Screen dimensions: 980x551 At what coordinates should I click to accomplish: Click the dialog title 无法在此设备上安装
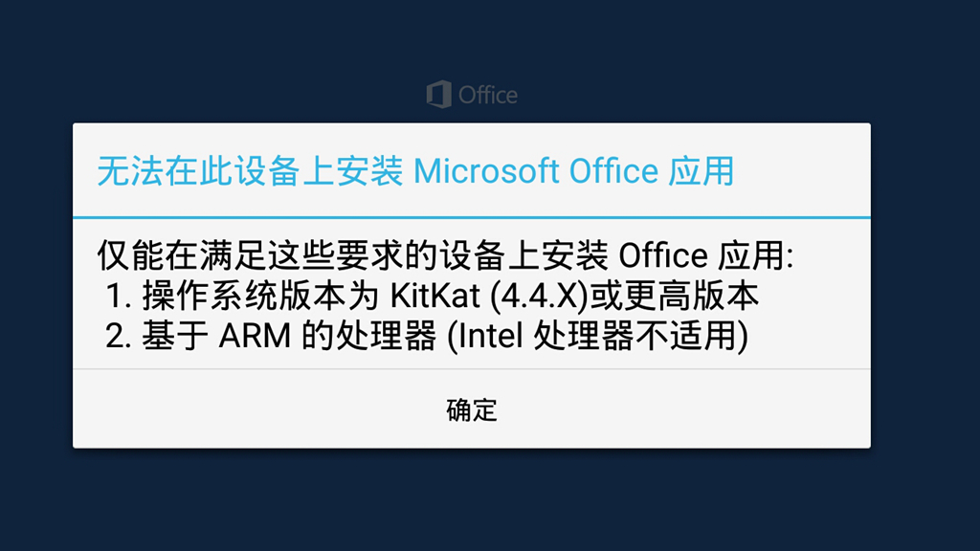(249, 171)
